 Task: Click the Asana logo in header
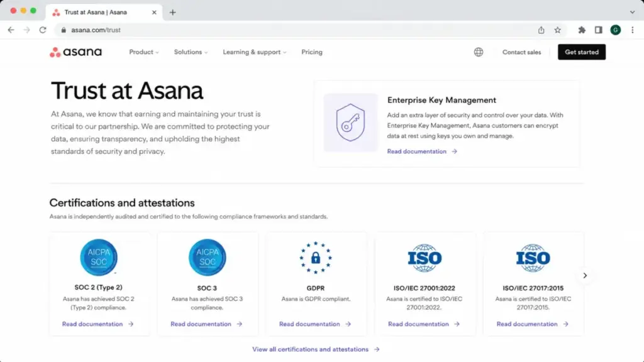coord(75,52)
